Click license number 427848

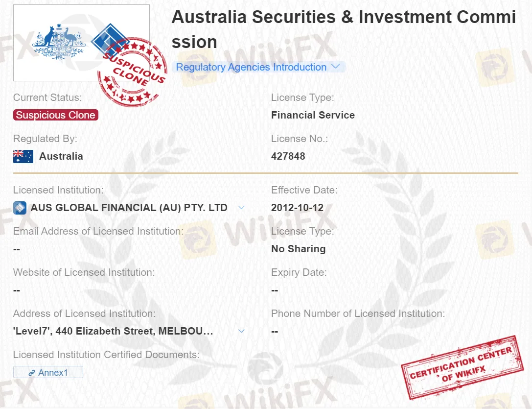[288, 156]
